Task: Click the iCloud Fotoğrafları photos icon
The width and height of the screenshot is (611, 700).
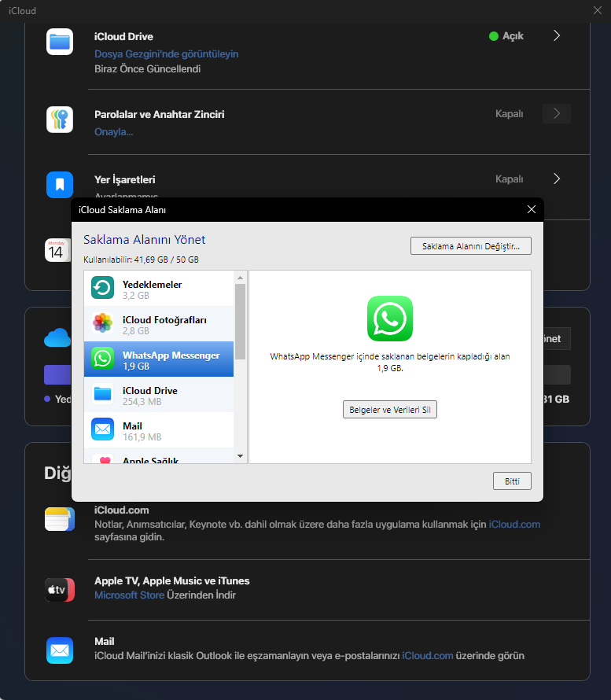Action: [x=103, y=322]
